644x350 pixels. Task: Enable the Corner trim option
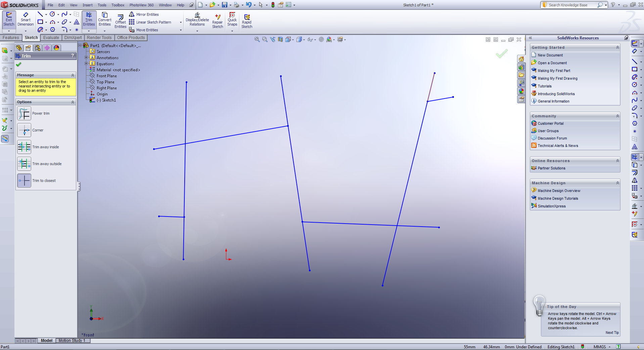[24, 130]
